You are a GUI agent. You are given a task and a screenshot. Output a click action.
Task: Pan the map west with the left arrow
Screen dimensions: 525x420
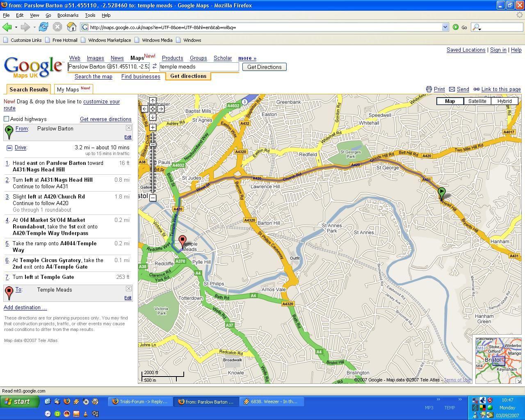tap(144, 109)
